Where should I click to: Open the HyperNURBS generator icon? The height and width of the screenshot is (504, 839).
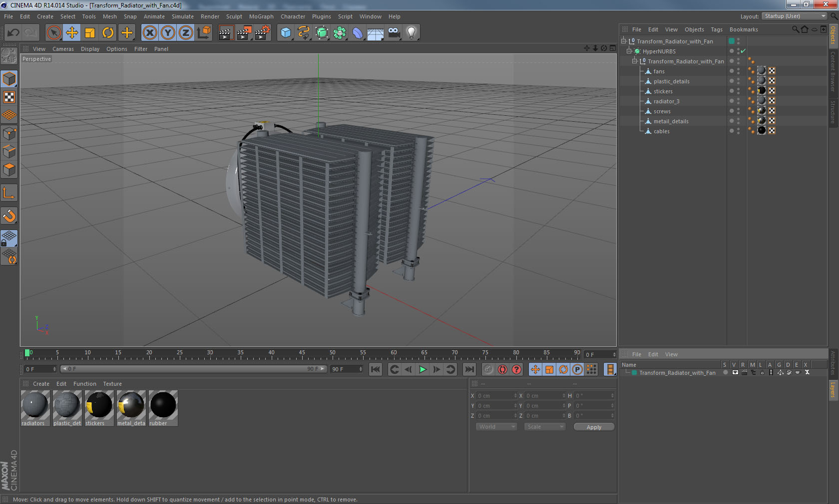[322, 33]
